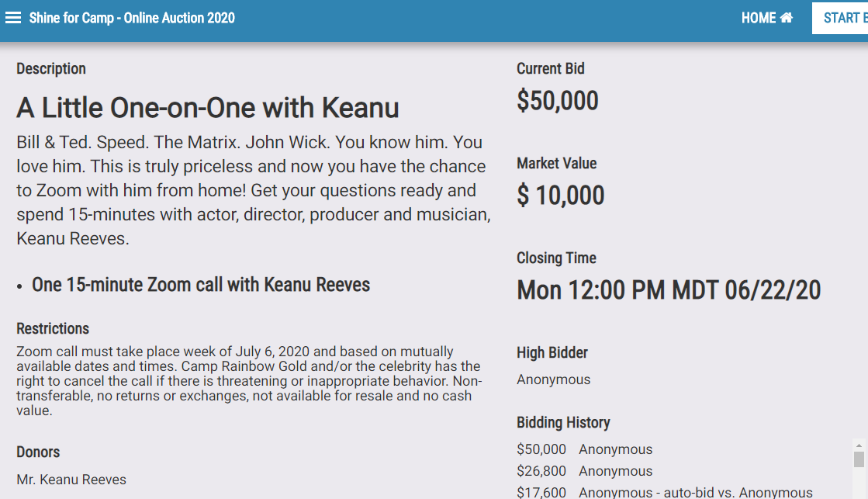Click the bidding history scrollbar up arrow
This screenshot has width=868, height=499.
(859, 445)
